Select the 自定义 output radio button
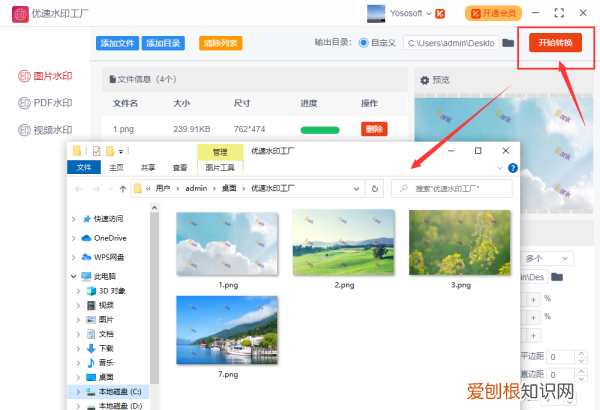Screen dimensions: 600x410 (x=364, y=43)
